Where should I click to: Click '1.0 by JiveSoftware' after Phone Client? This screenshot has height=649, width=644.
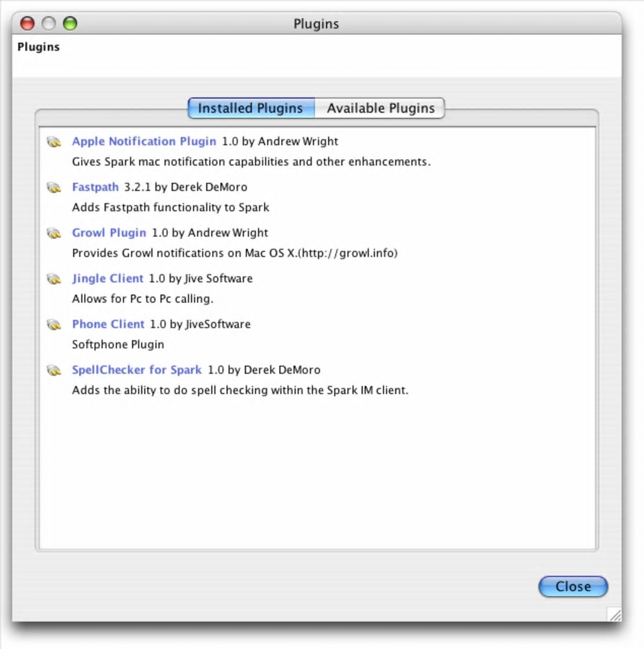point(200,324)
